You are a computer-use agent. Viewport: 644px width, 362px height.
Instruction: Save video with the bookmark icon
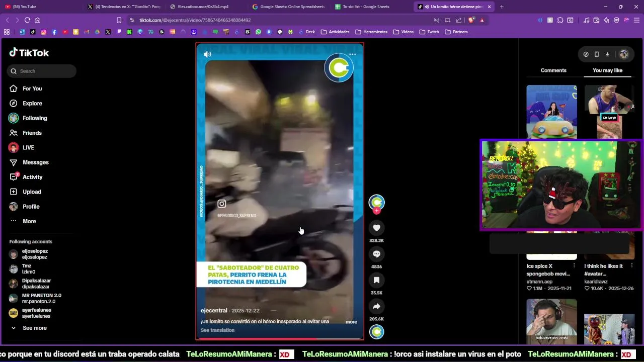point(376,280)
